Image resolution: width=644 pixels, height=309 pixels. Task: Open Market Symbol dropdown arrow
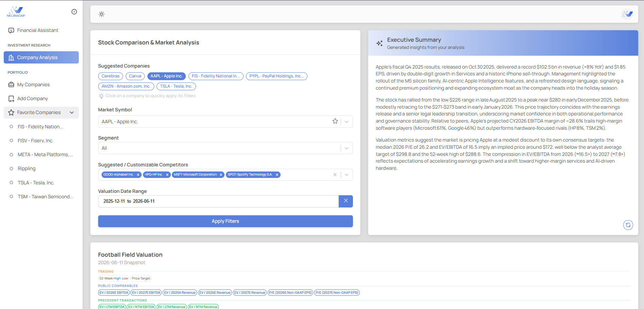(346, 122)
